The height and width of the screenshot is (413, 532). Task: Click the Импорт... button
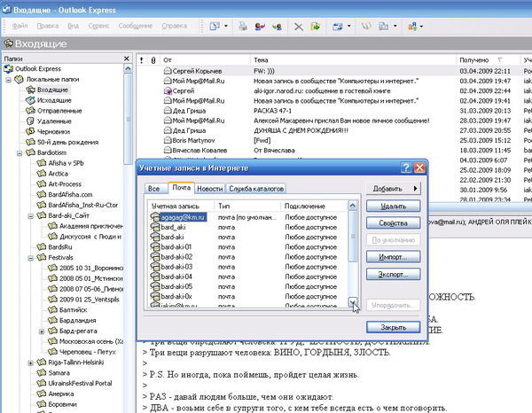393,257
